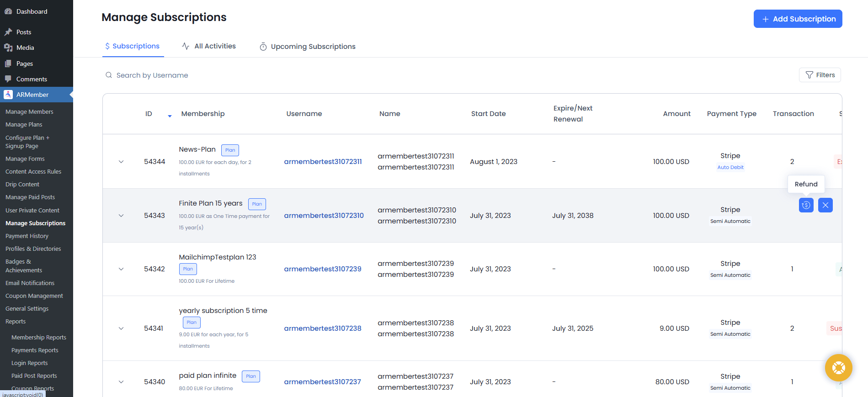
Task: Open the Filters button
Action: [x=820, y=75]
